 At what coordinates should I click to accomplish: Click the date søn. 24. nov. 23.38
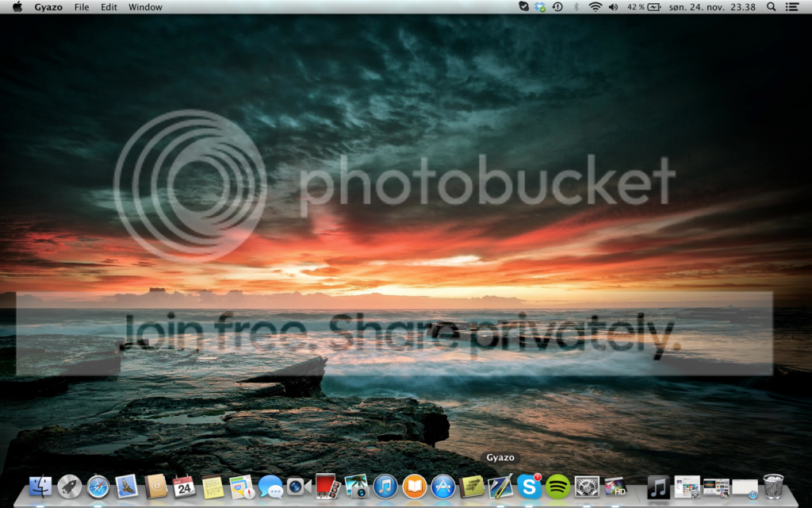tap(712, 7)
